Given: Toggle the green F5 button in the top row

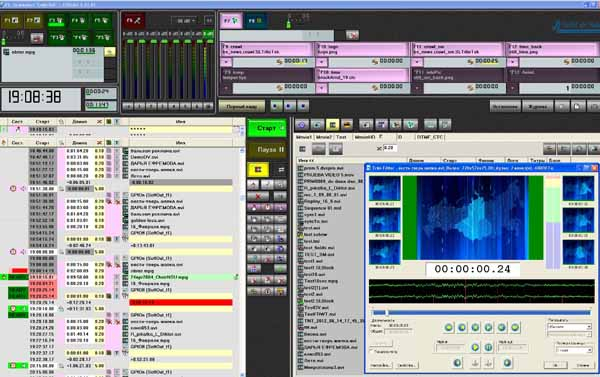Looking at the screenshot, I should [x=102, y=21].
